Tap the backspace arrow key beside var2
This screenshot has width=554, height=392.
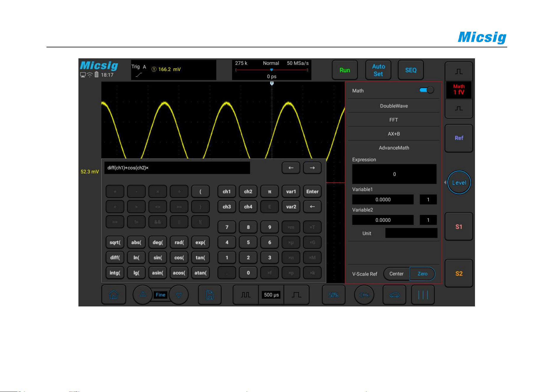[x=312, y=207]
